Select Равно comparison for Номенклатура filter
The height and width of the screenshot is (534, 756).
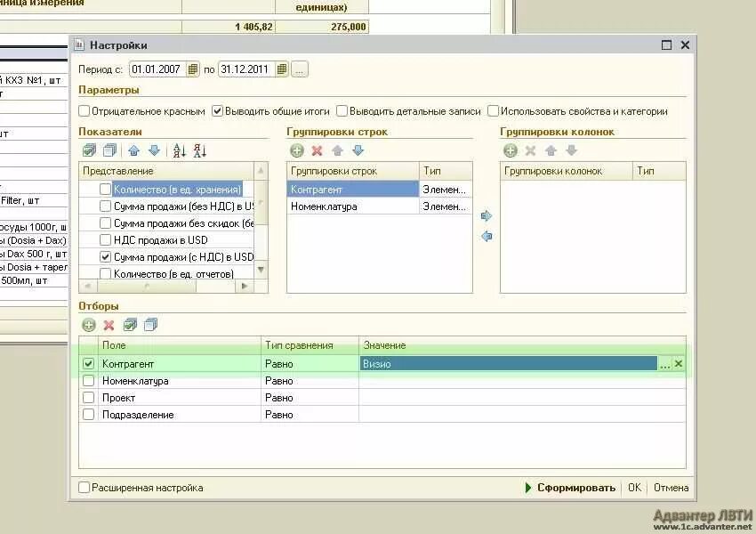(310, 381)
